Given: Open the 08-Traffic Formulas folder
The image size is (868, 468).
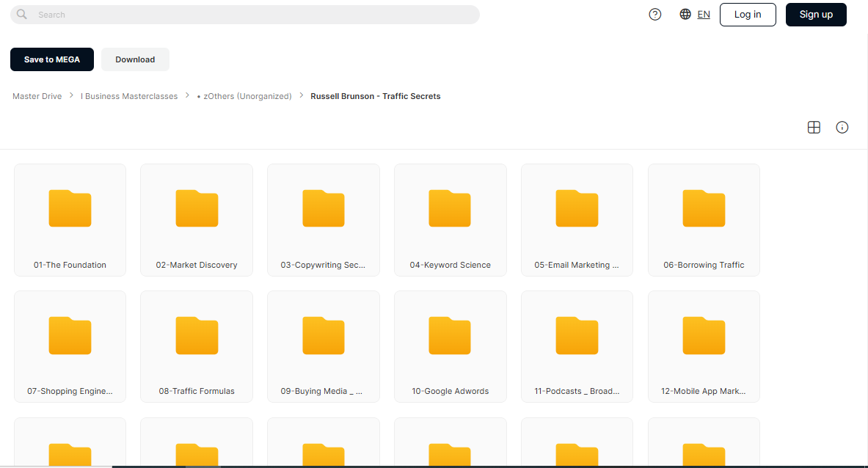Looking at the screenshot, I should [x=197, y=346].
